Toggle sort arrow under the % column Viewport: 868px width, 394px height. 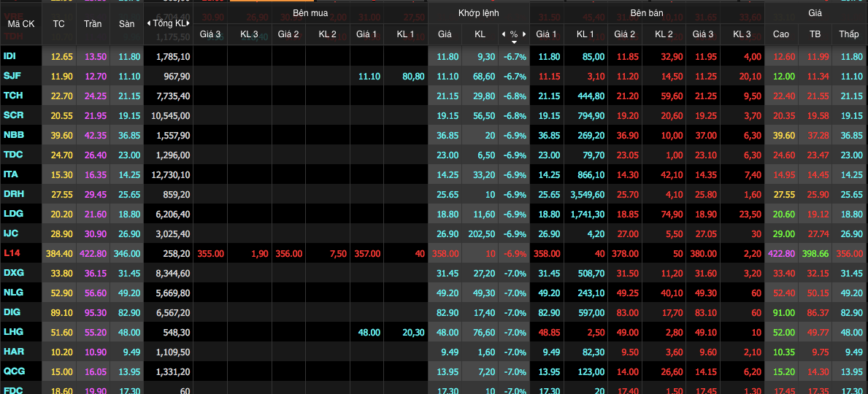[513, 42]
